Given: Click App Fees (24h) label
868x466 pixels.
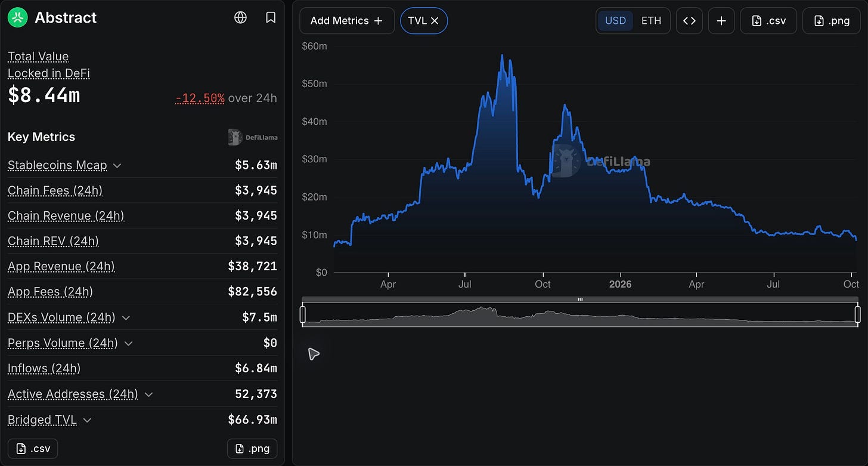Looking at the screenshot, I should click(x=50, y=292).
